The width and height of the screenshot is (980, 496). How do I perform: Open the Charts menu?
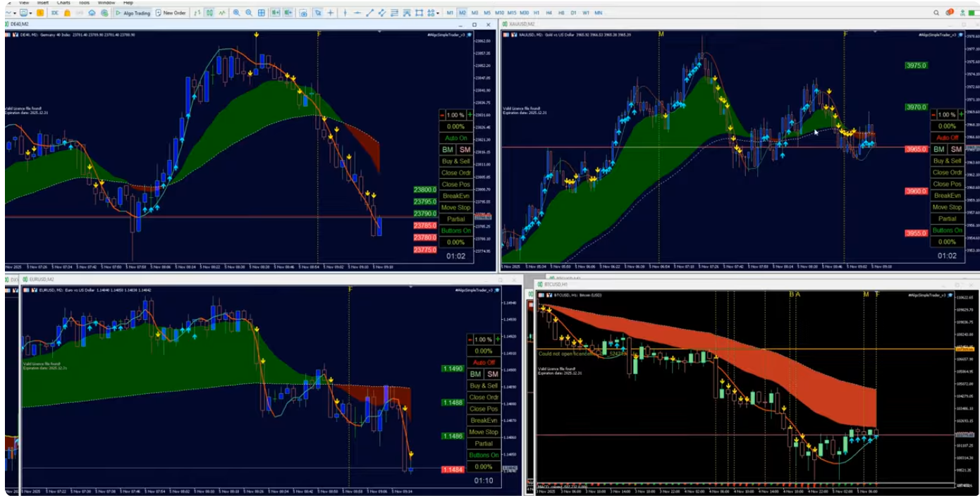[63, 3]
